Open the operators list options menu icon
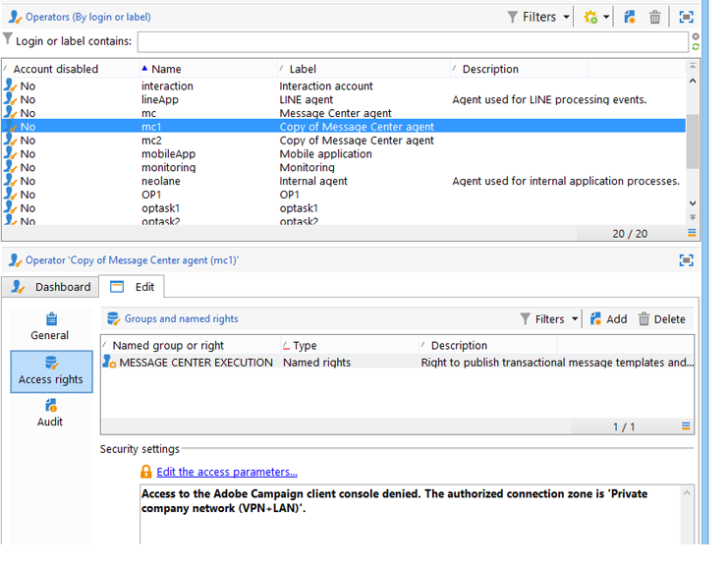 692,233
